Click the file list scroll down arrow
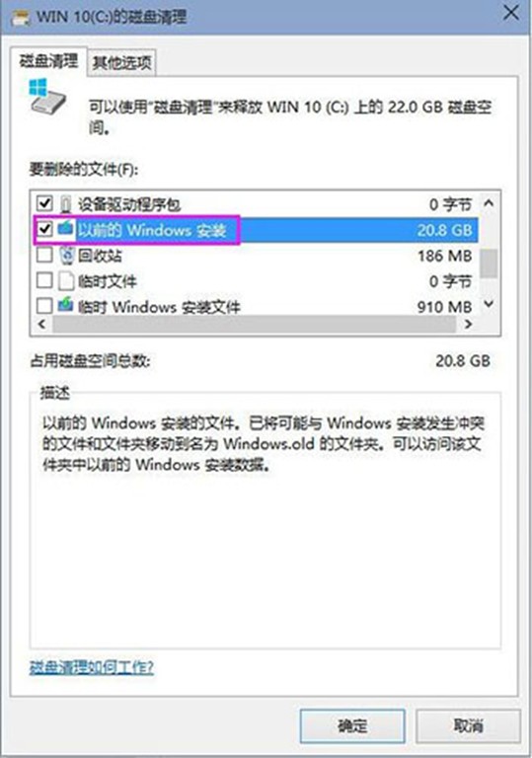The image size is (532, 758). [x=489, y=304]
